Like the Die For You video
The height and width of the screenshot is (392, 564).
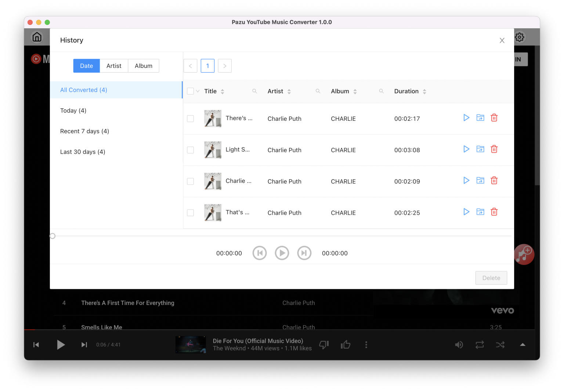pyautogui.click(x=345, y=344)
